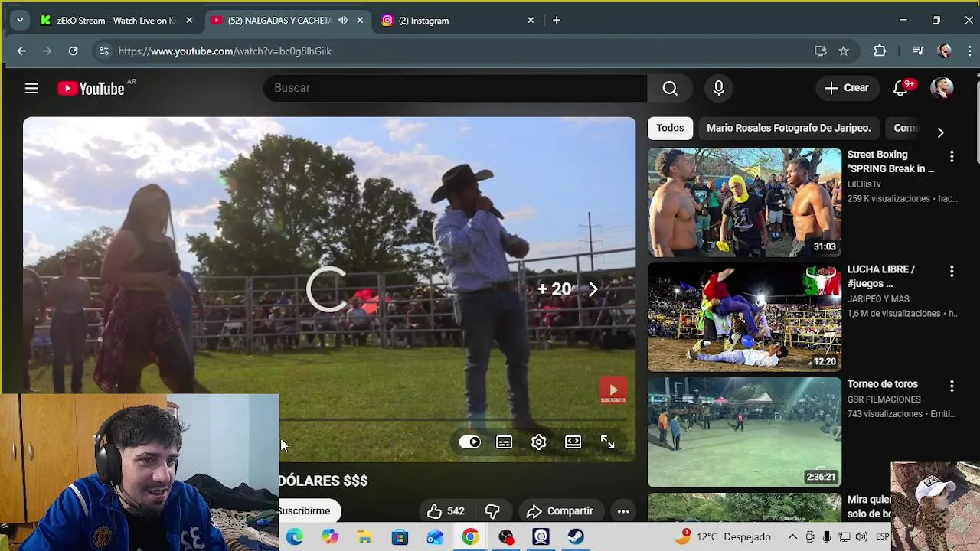Open video settings gear

pos(539,442)
